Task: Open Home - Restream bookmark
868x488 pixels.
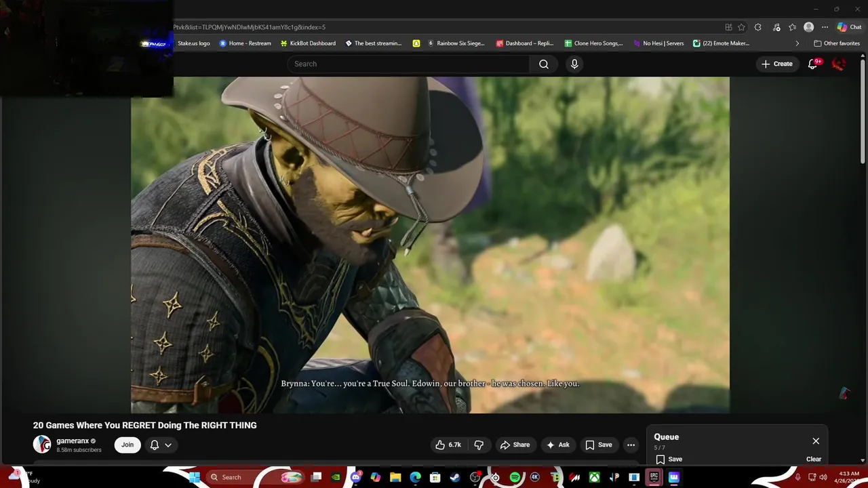Action: click(x=245, y=43)
